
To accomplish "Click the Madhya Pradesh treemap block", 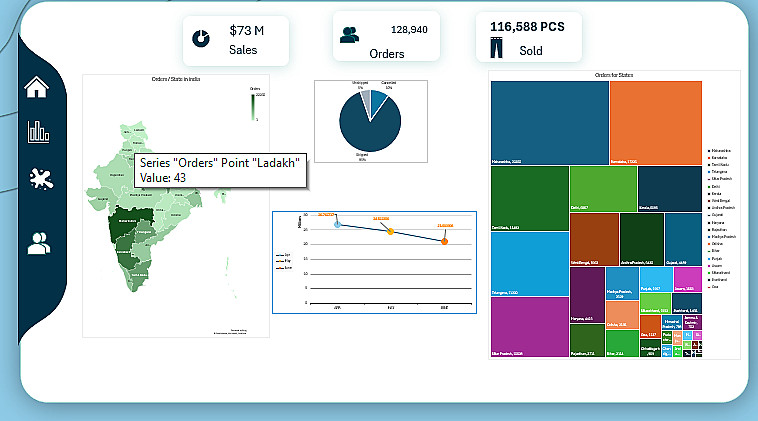I will pyautogui.click(x=622, y=284).
